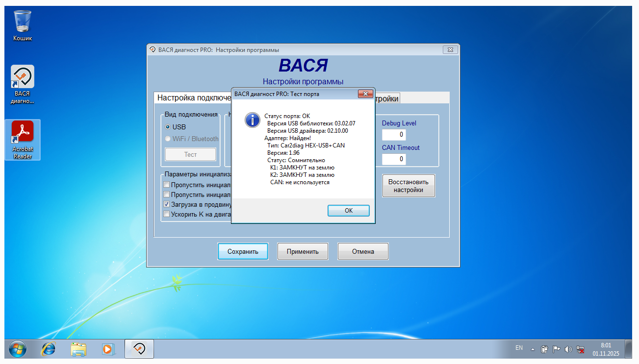Launch Internet Explorer from the taskbar
Viewport: 639px width, 364px height.
coord(48,349)
